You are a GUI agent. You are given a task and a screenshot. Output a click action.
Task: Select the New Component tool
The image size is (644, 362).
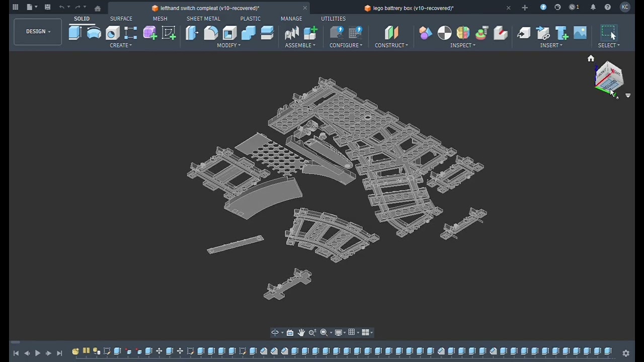pos(310,33)
